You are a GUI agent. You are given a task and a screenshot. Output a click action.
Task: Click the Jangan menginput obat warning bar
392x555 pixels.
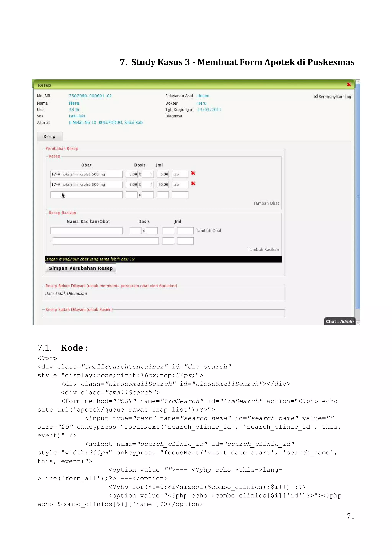click(163, 259)
